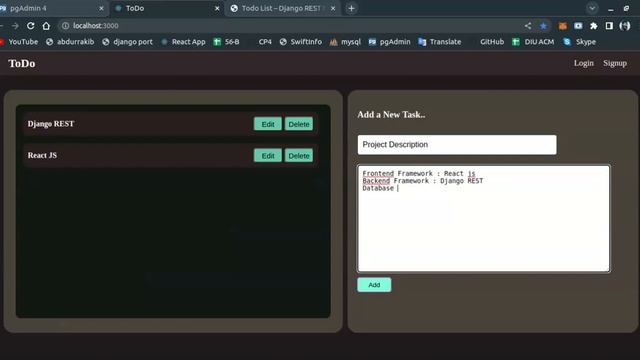Close the Todo List – Django REST tab

[x=333, y=8]
